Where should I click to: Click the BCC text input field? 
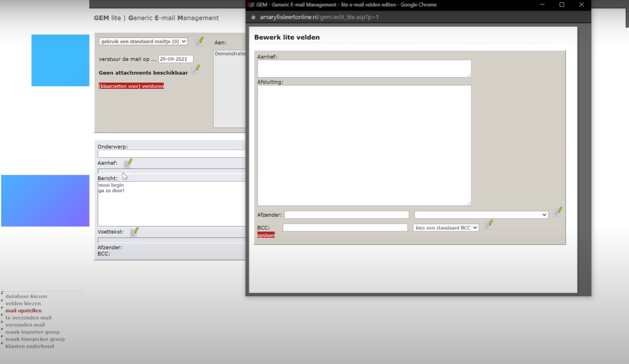(345, 228)
